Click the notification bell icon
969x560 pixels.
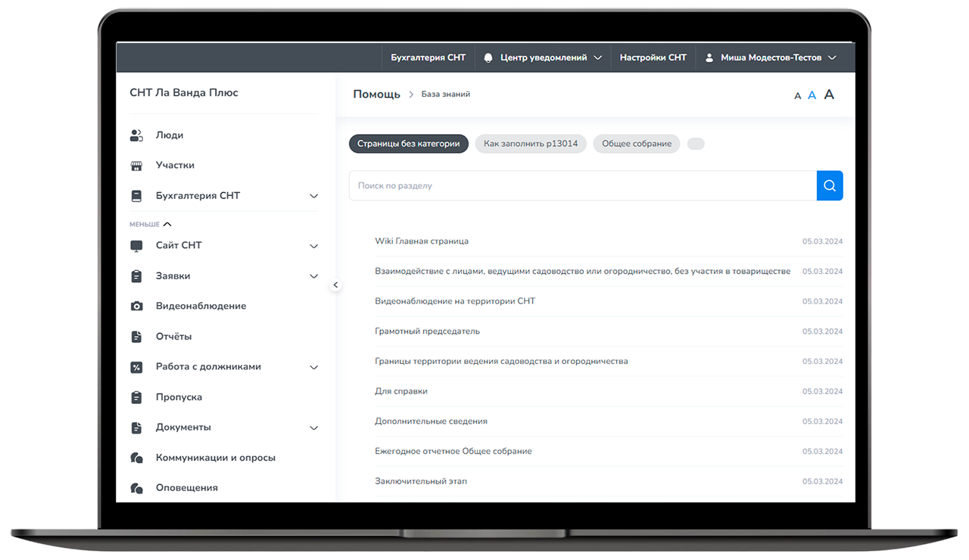tap(488, 58)
